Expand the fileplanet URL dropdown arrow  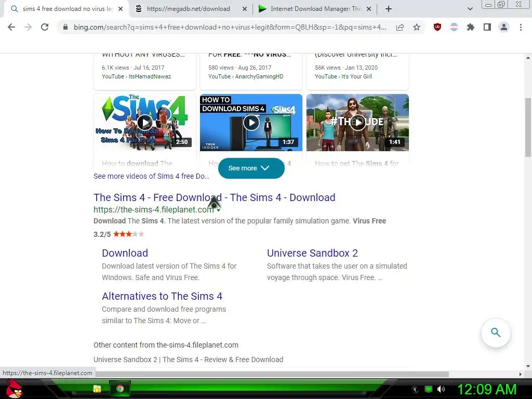click(219, 210)
